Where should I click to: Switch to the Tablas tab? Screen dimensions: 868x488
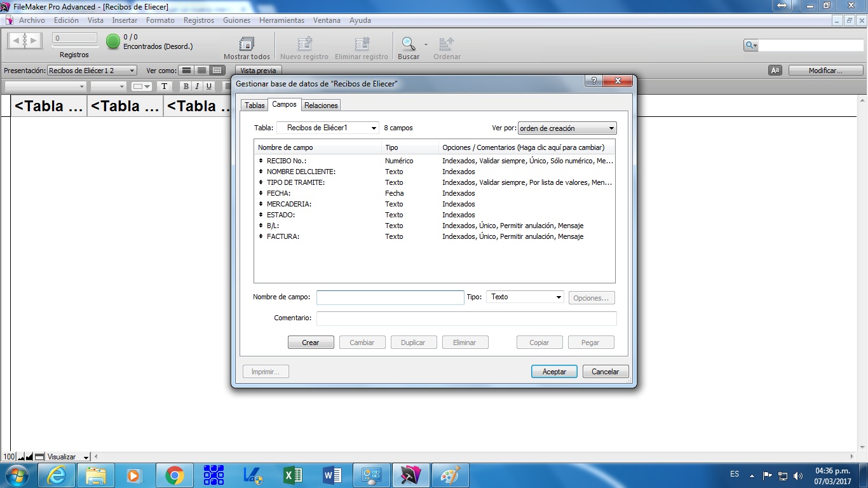[255, 105]
